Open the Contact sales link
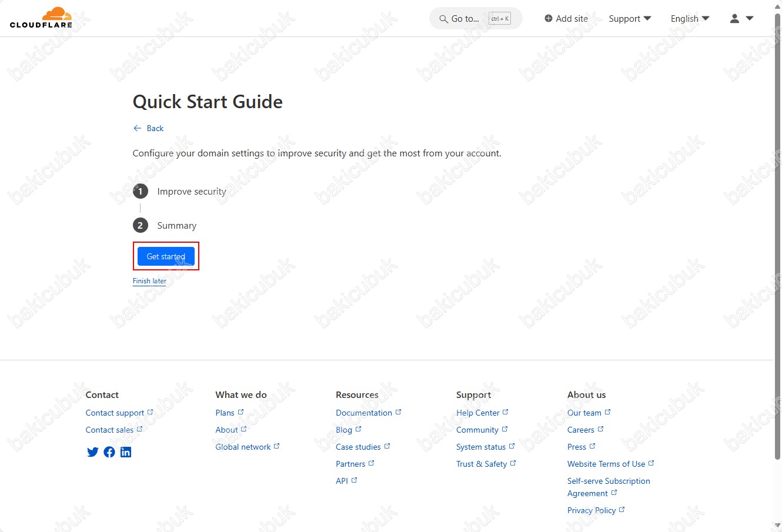782x532 pixels. 114,430
